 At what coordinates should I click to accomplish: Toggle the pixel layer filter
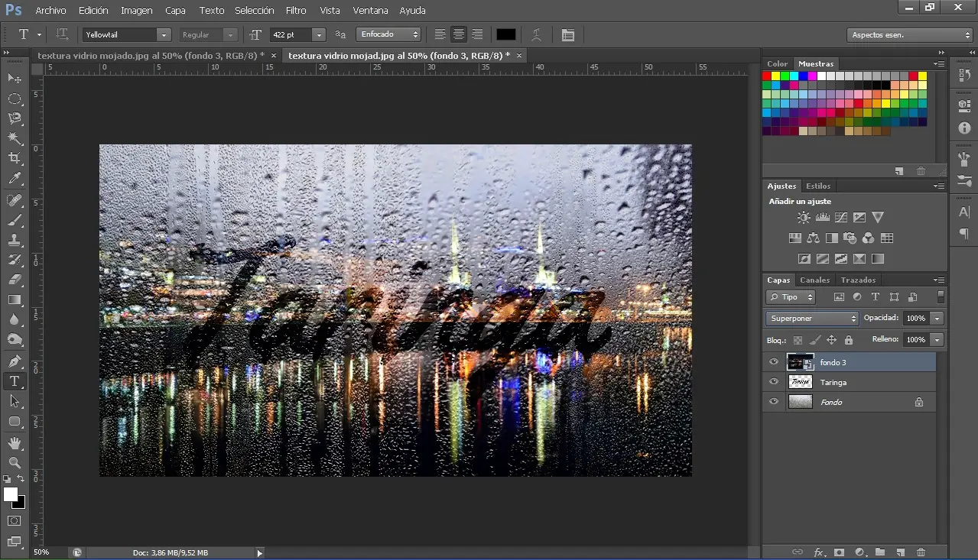(x=839, y=297)
